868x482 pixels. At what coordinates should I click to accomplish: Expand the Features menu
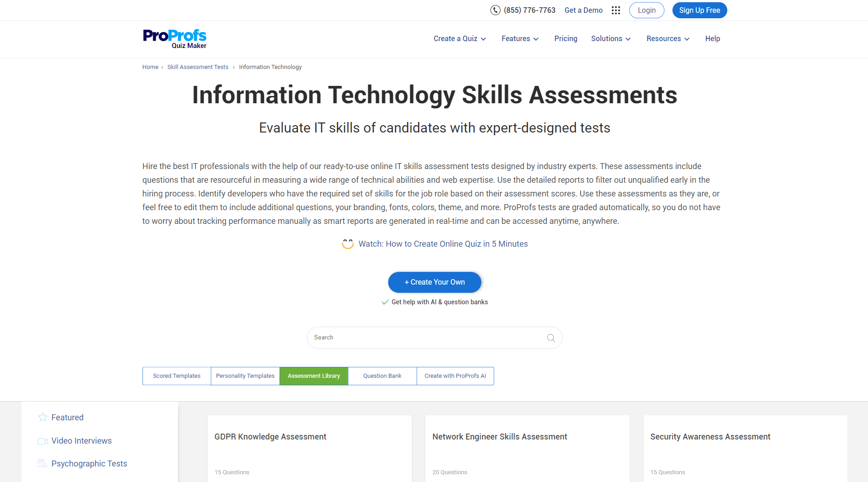[x=520, y=39]
